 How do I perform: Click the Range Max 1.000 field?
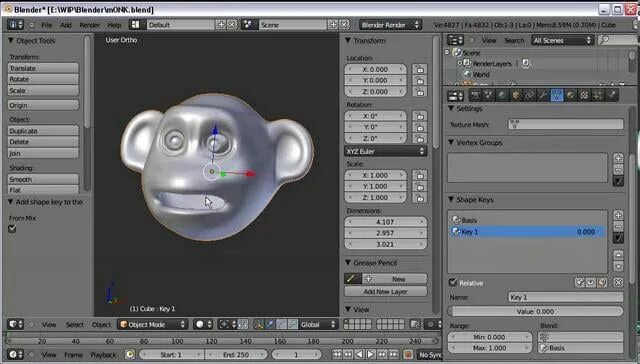click(489, 348)
